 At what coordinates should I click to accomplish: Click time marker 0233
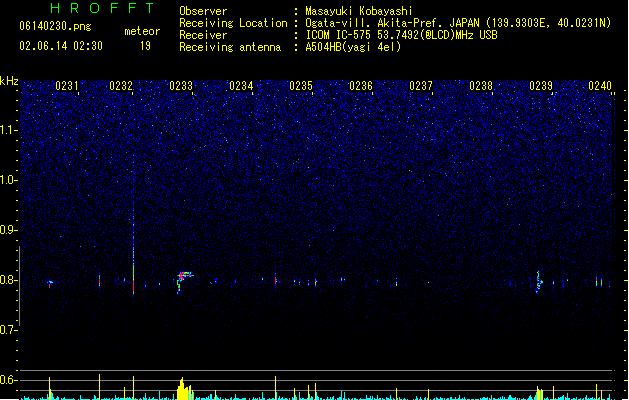point(181,86)
